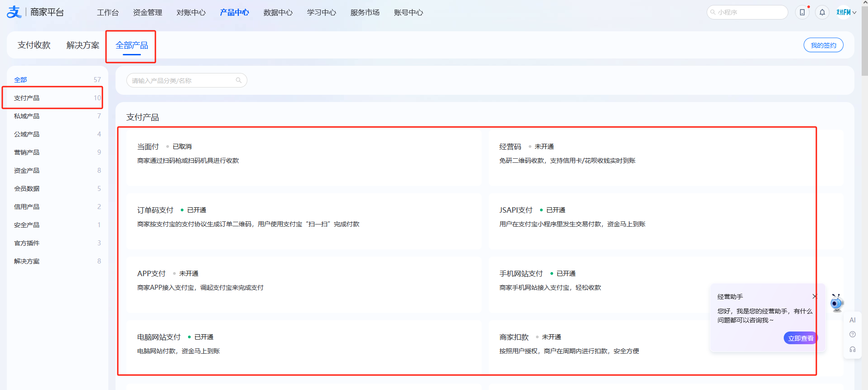
Task: Open the 经营码 product card
Action: [666, 158]
